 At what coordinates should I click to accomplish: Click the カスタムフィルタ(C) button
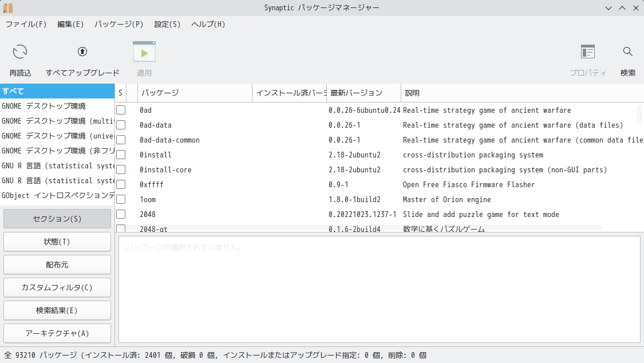pos(57,287)
